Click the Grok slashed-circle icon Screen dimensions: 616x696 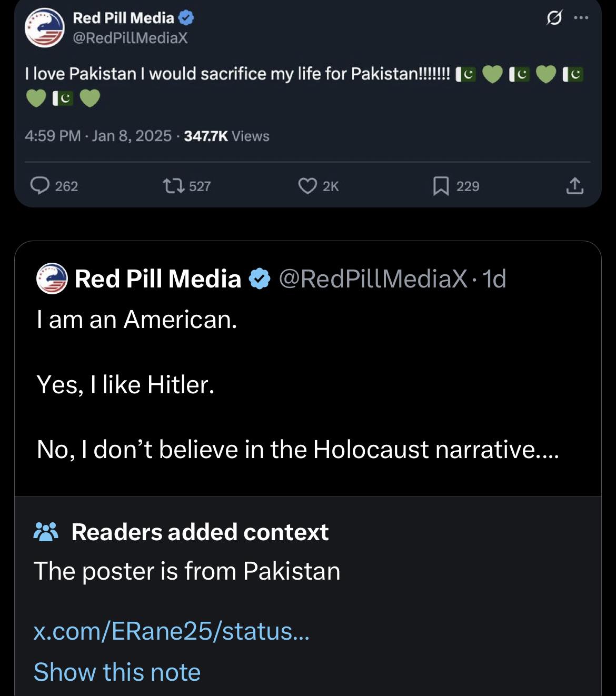(x=554, y=18)
